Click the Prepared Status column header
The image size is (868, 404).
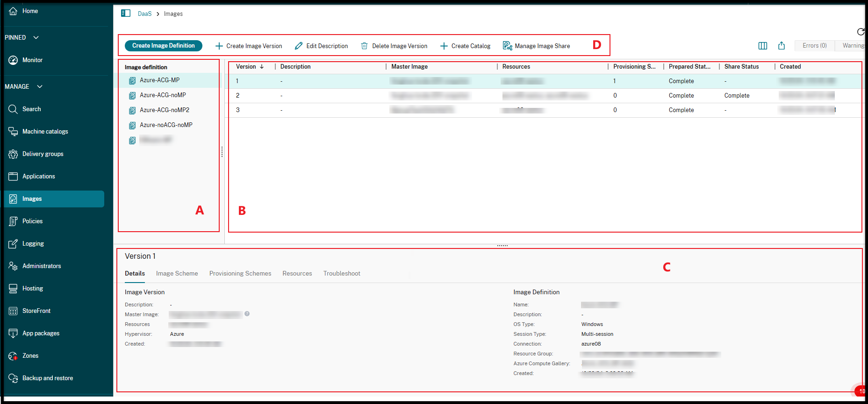point(689,67)
